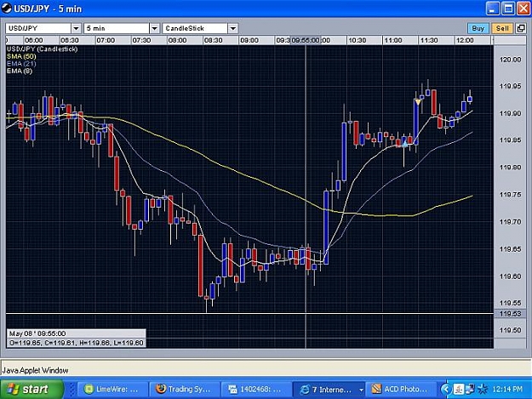Switch to Trading Sy... Firefox taskbar item

[186, 389]
